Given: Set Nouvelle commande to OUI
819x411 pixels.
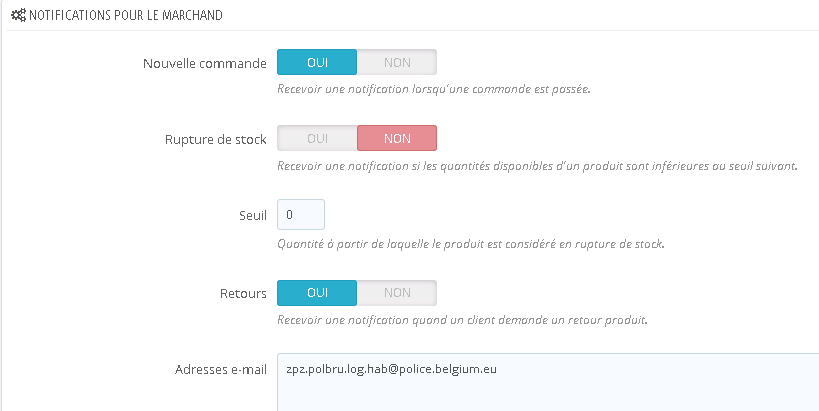Looking at the screenshot, I should coord(316,63).
